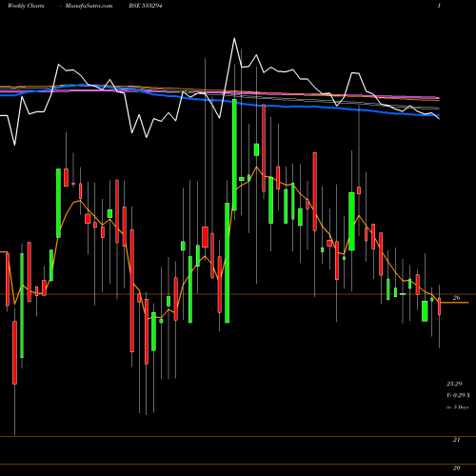Click the "in 5 Days" text
Viewport: 476px width, 476px height.
point(457,407)
